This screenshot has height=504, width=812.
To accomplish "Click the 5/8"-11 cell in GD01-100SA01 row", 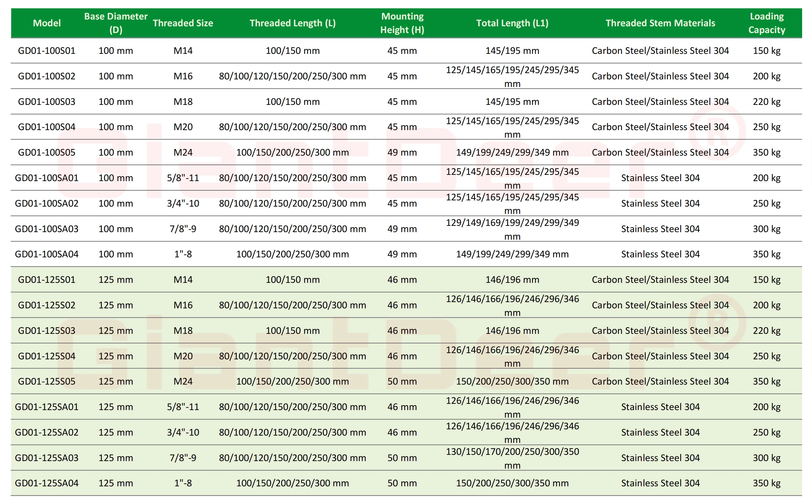I will [183, 178].
